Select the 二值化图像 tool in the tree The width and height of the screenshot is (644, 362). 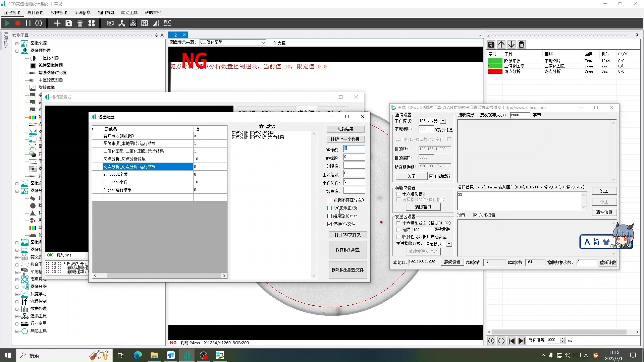[49, 58]
